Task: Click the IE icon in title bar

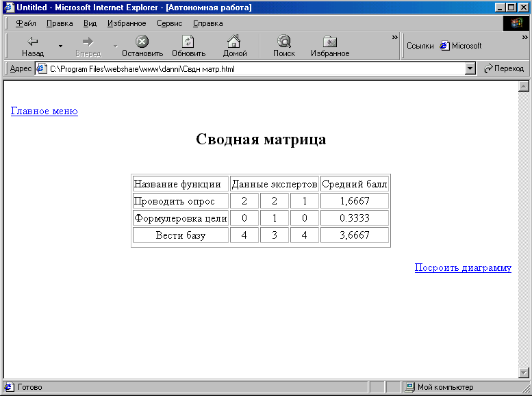Action: 9,7
